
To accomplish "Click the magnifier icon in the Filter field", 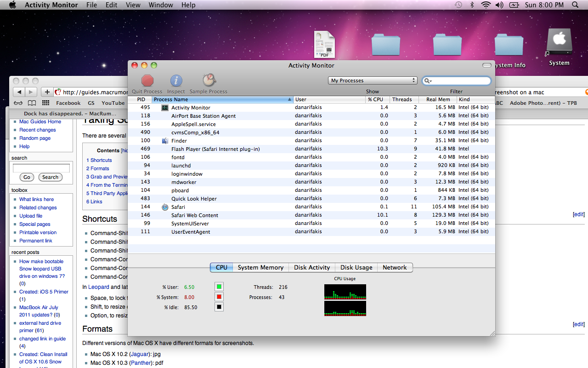I will pos(428,81).
